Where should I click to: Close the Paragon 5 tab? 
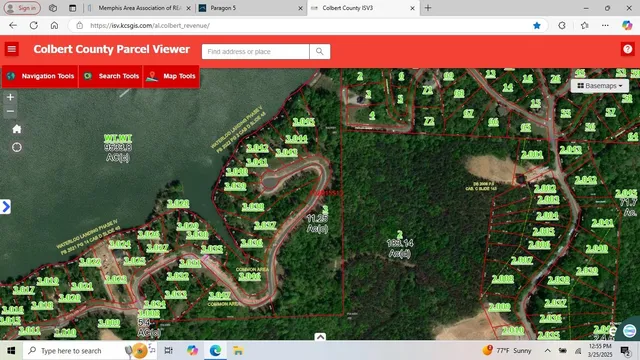tap(300, 8)
